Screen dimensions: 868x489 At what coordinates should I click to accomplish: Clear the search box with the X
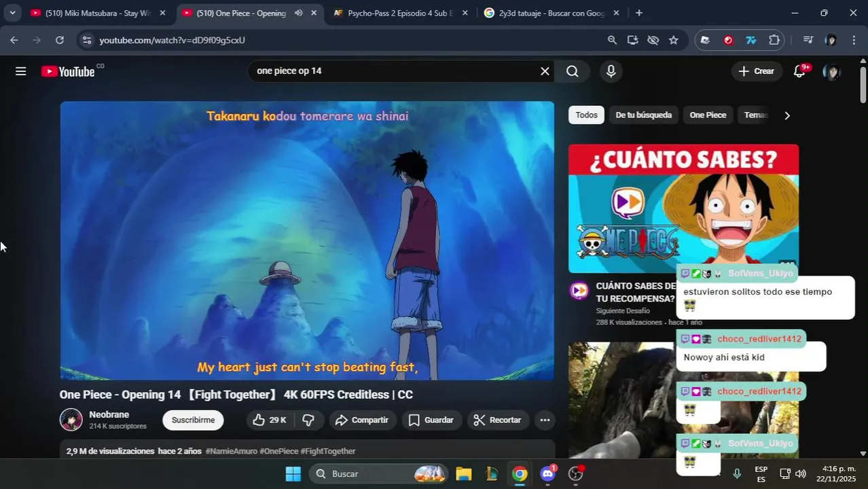click(545, 71)
